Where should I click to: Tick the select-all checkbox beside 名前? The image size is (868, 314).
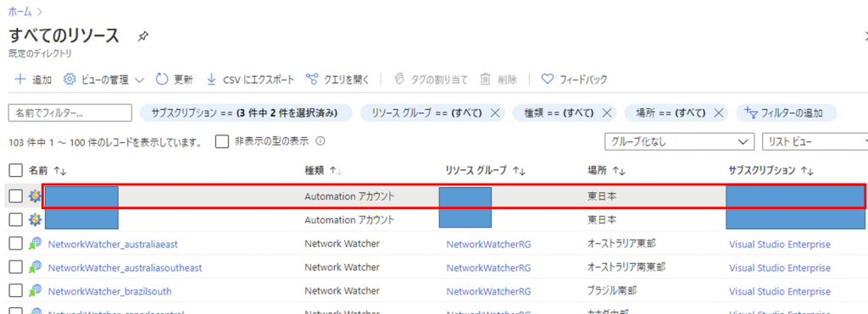click(16, 170)
